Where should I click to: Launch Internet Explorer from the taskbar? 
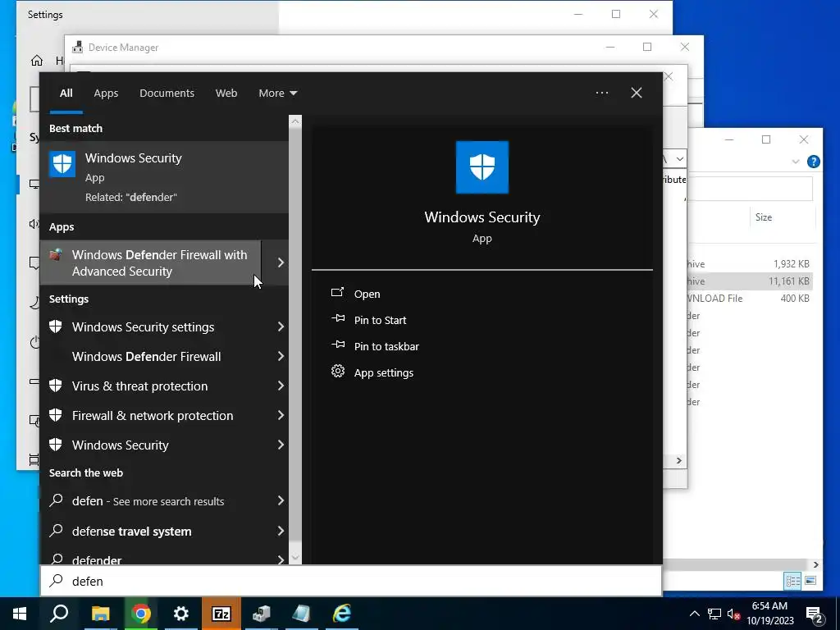(x=342, y=614)
